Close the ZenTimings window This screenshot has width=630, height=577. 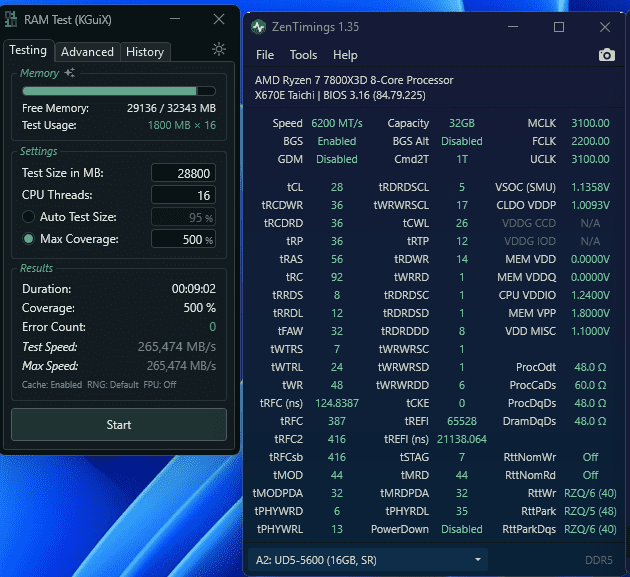605,27
